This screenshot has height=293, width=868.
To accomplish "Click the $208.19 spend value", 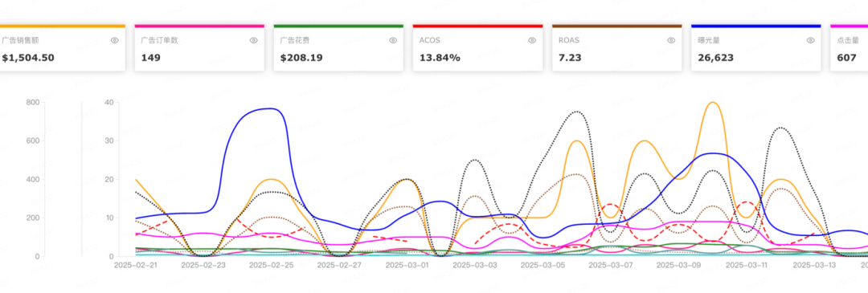I will [x=301, y=58].
